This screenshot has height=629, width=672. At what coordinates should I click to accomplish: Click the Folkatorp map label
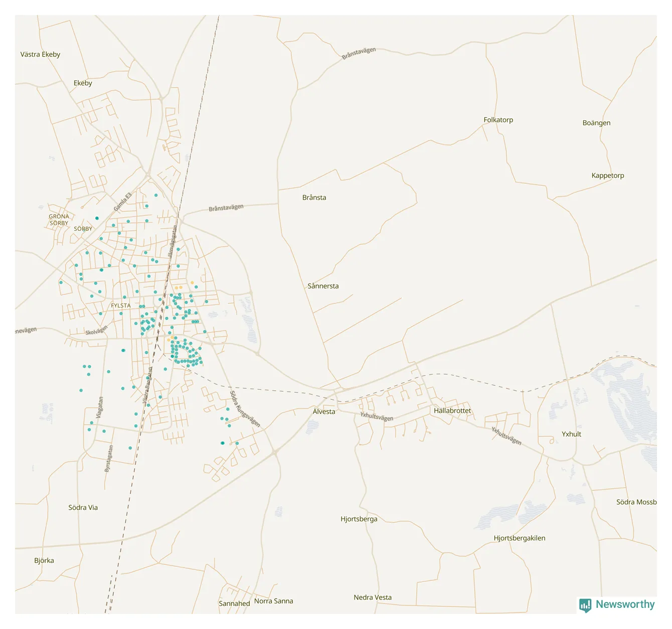[x=498, y=120]
